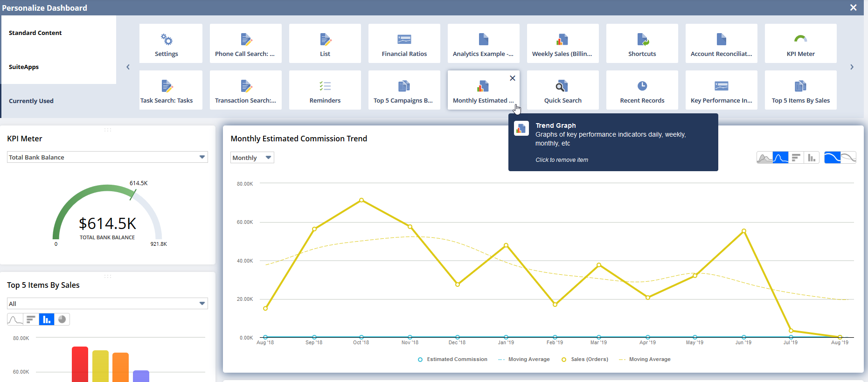Select the List portlet tile
Viewport: 868px width, 382px height.
[x=325, y=43]
